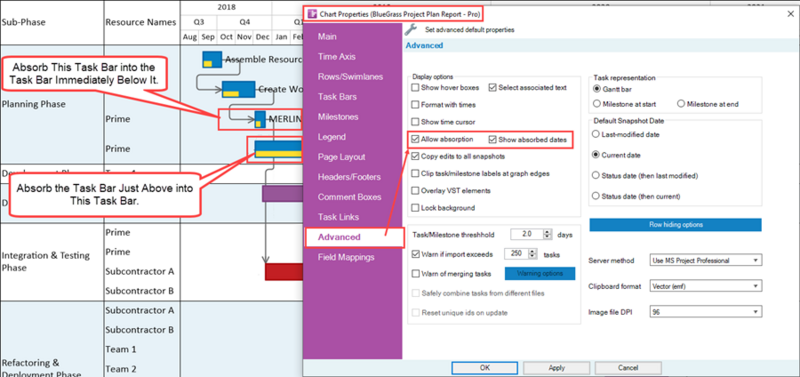Screen dimensions: 800x377
Task: Open the Headers/Footers tab
Action: (x=349, y=177)
